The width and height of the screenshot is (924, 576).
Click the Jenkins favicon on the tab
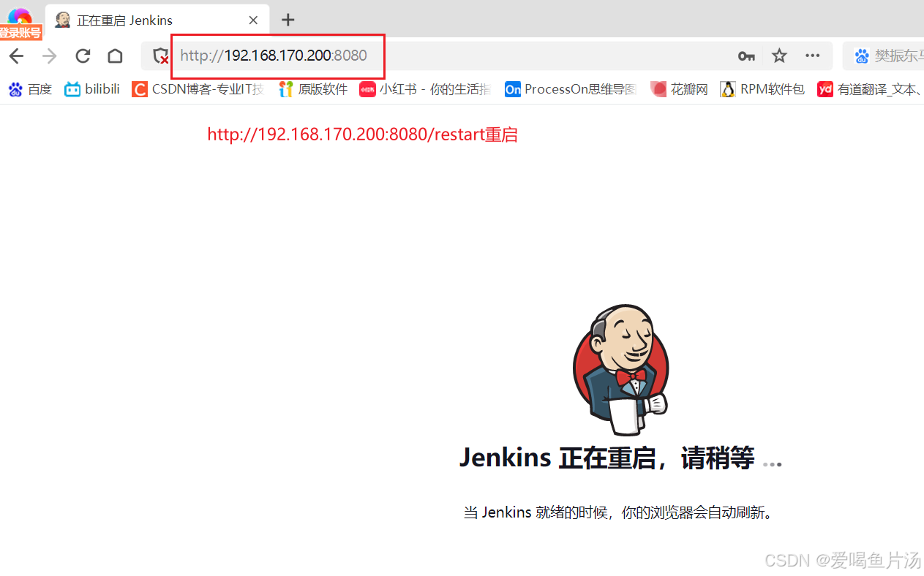pos(63,20)
